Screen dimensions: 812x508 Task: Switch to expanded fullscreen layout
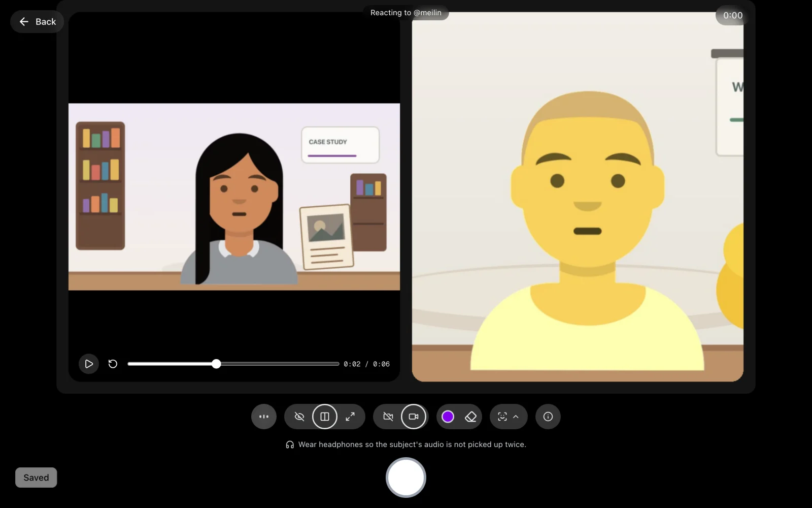[x=350, y=417]
